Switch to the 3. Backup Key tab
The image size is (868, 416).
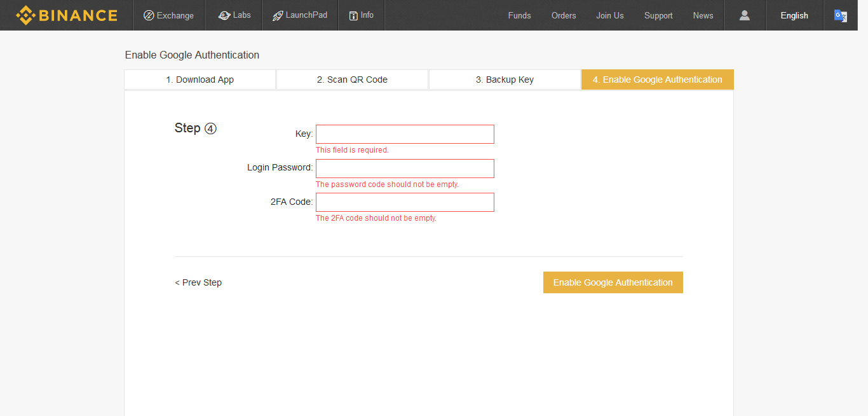505,80
